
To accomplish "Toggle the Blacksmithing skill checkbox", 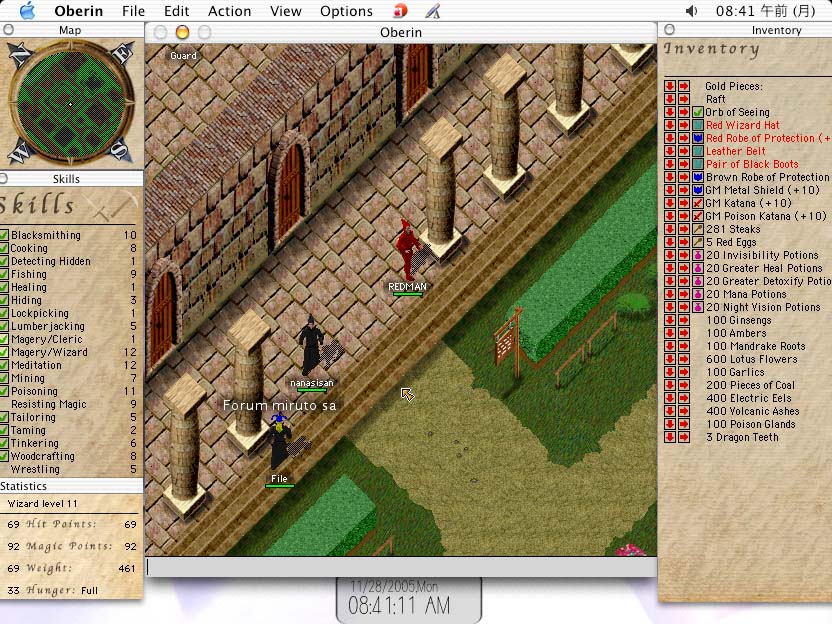I will pos(4,235).
